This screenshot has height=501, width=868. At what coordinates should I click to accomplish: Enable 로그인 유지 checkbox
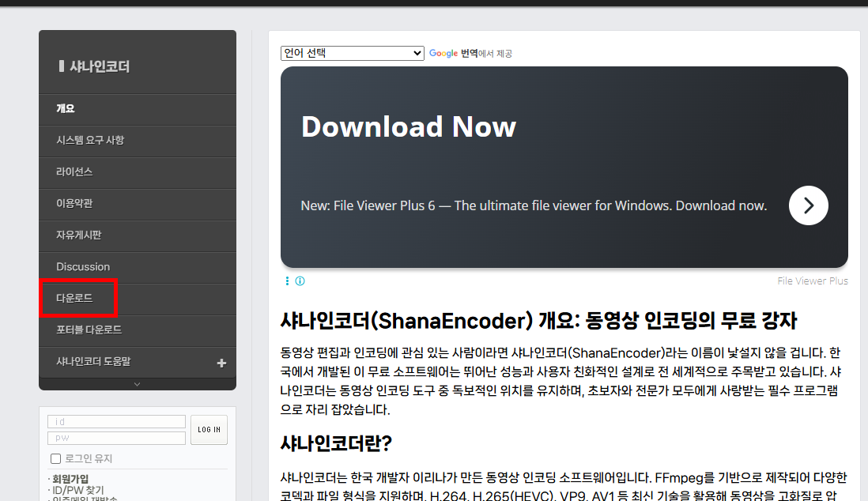point(55,458)
